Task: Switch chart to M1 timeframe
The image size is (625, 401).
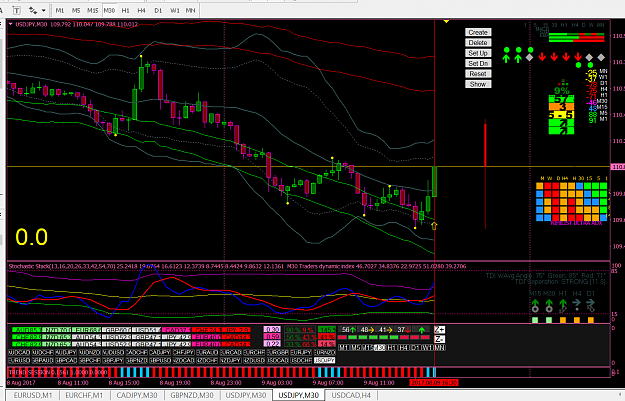Action: tap(60, 10)
